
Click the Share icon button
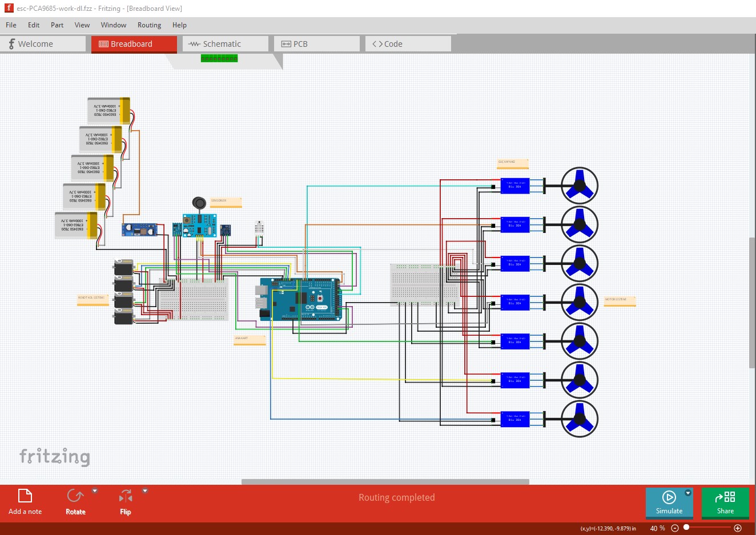(x=725, y=497)
